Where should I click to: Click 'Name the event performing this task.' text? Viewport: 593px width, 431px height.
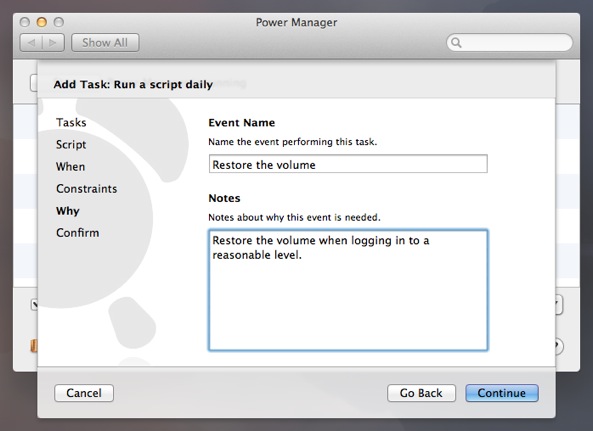point(293,142)
